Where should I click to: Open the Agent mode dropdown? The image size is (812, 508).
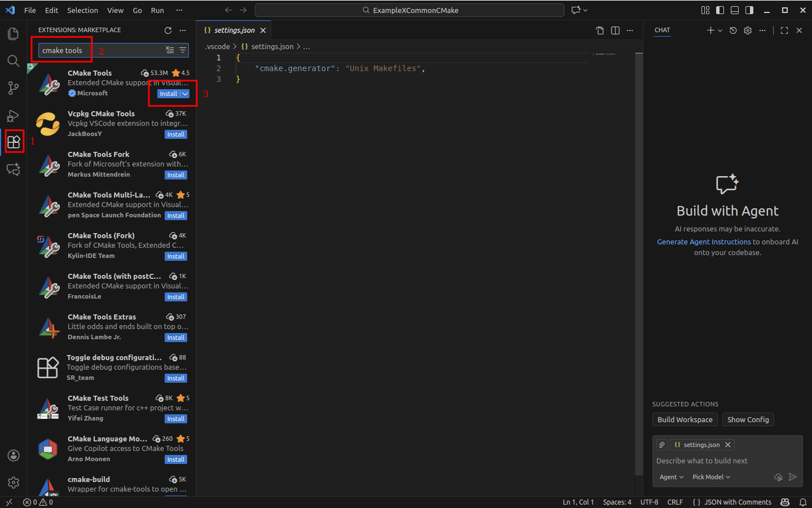672,477
